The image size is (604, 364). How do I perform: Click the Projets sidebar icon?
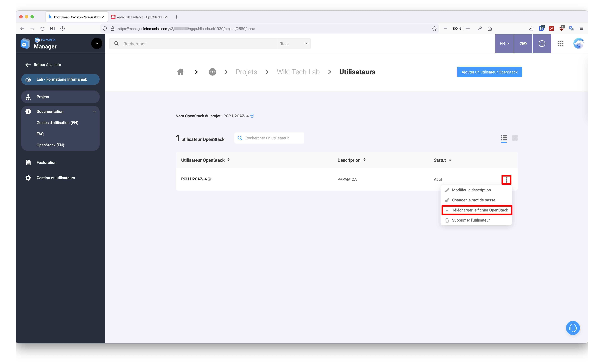28,97
